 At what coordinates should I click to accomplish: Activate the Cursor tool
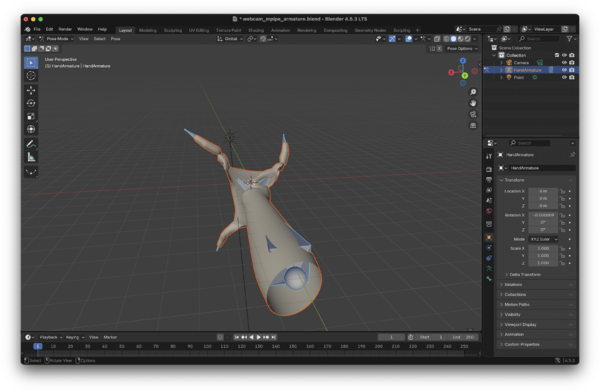31,75
